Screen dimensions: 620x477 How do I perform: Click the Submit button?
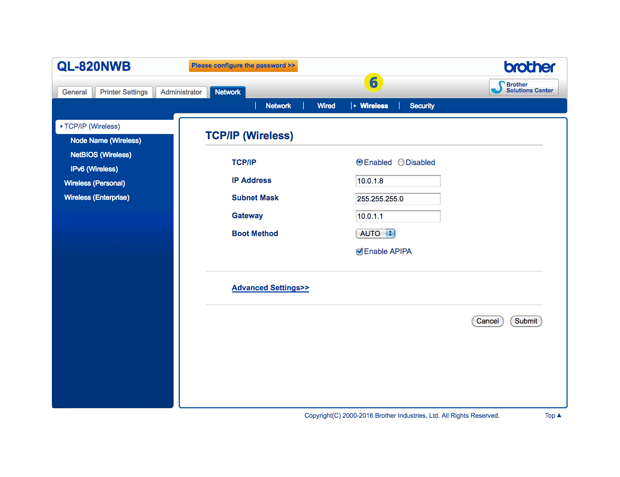click(x=526, y=321)
